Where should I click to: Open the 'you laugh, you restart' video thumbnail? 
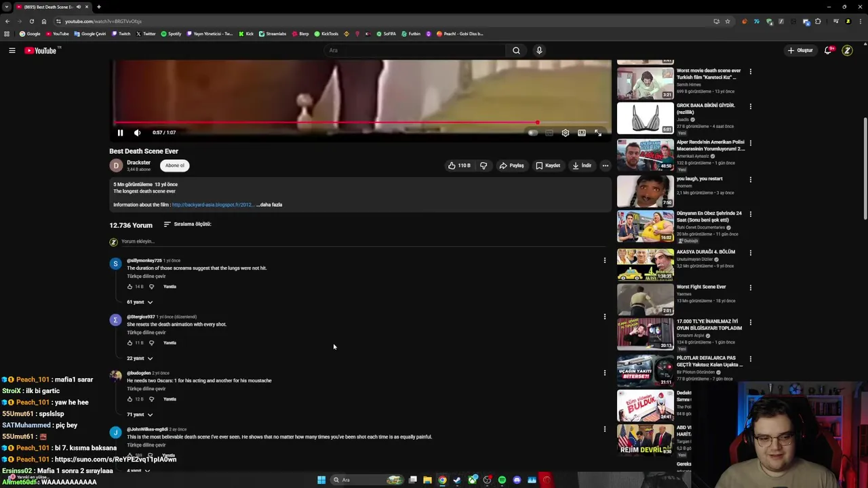click(x=645, y=191)
